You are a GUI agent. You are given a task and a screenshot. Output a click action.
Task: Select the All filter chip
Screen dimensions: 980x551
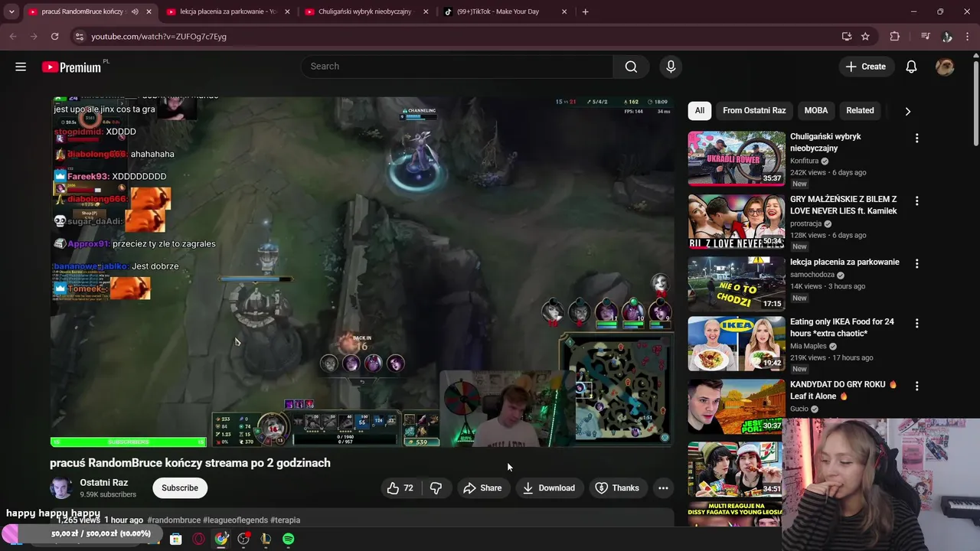700,110
